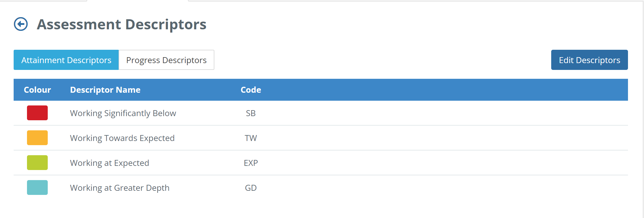
Task: Click the SB code cell
Action: [x=251, y=113]
